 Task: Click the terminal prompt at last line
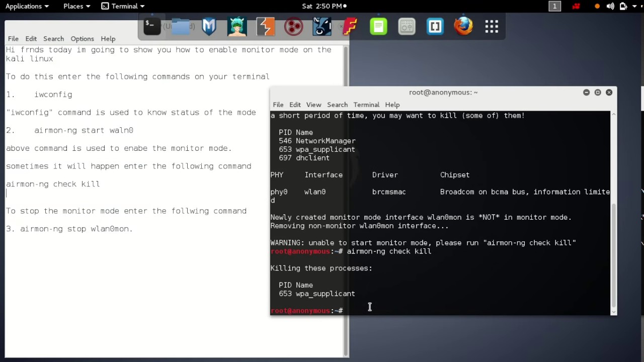pos(307,311)
